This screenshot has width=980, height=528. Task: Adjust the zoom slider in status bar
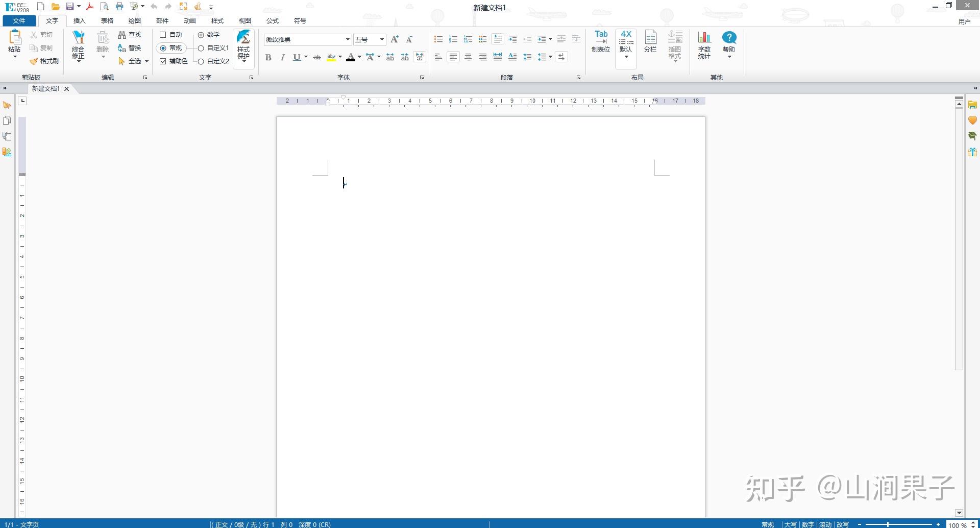click(888, 524)
